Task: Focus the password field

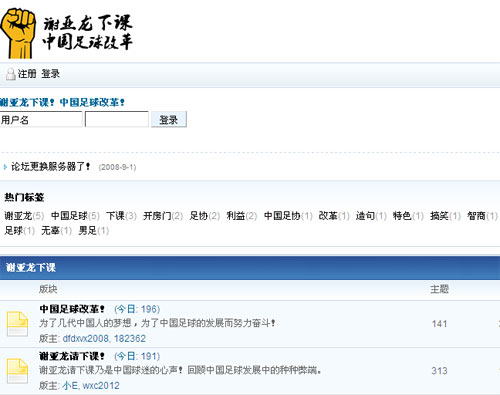Action: (x=117, y=119)
